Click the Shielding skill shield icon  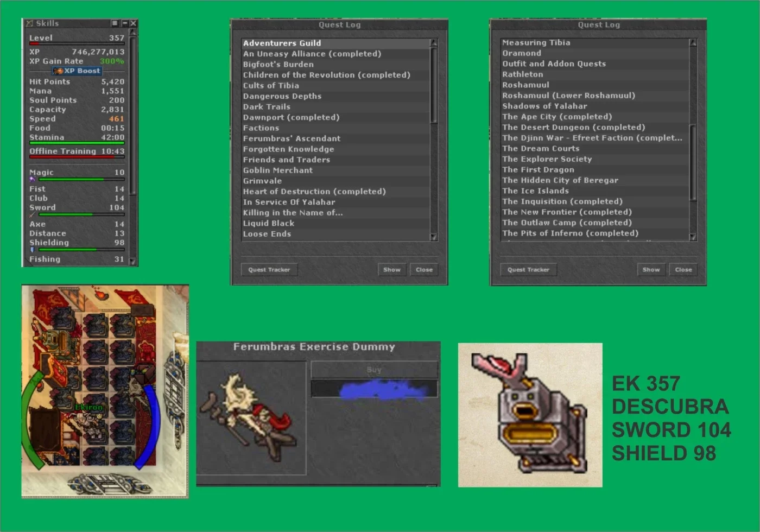pyautogui.click(x=32, y=250)
